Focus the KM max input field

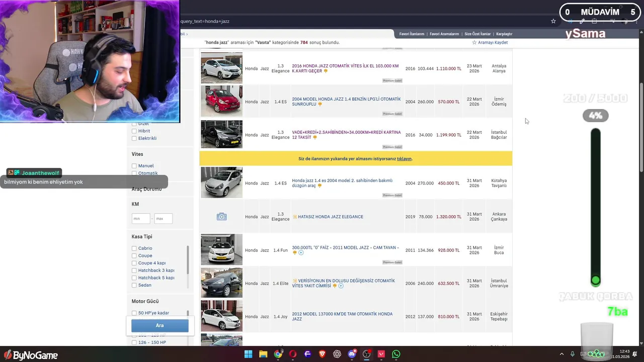164,219
